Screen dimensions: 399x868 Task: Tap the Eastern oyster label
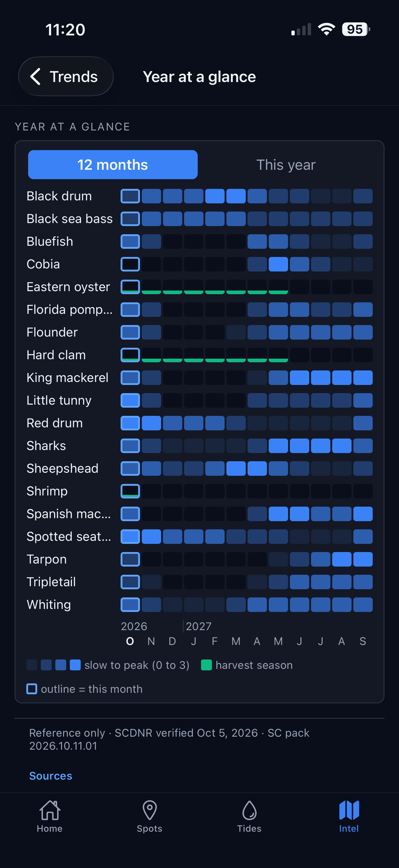68,287
